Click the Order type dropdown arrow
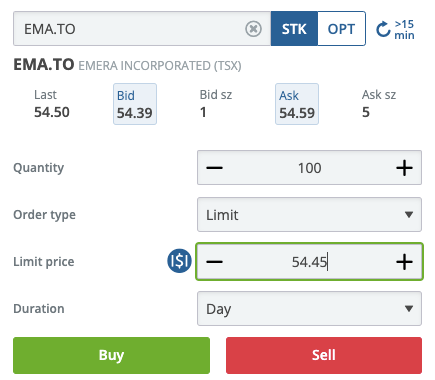 click(409, 215)
